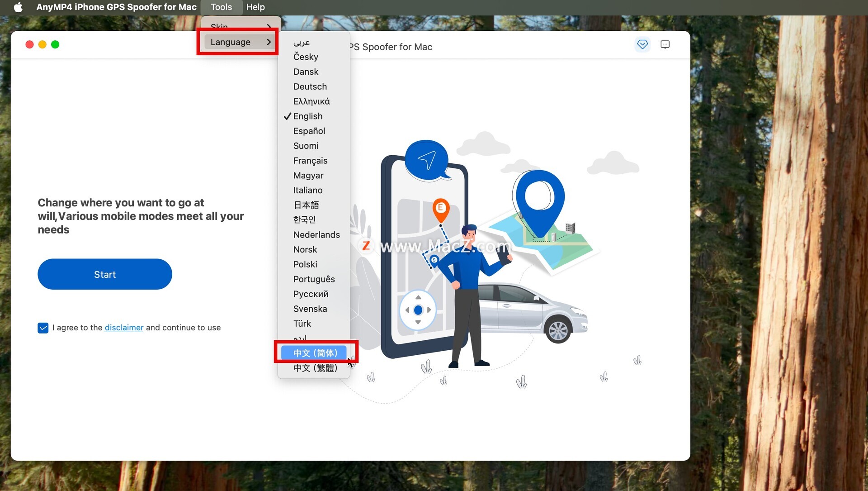Select Español language
Screen dimensions: 868x491
(314, 131)
